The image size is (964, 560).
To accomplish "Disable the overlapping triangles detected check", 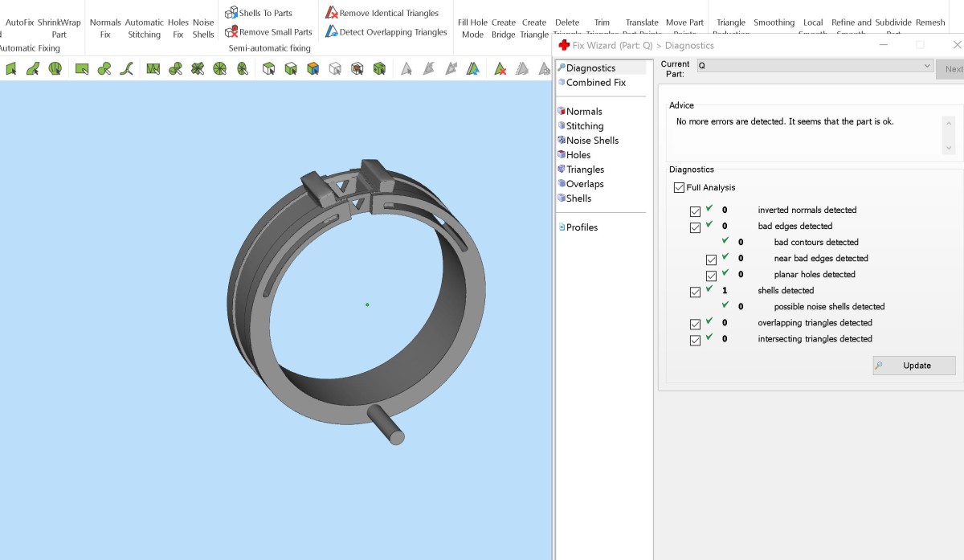I will pos(695,324).
